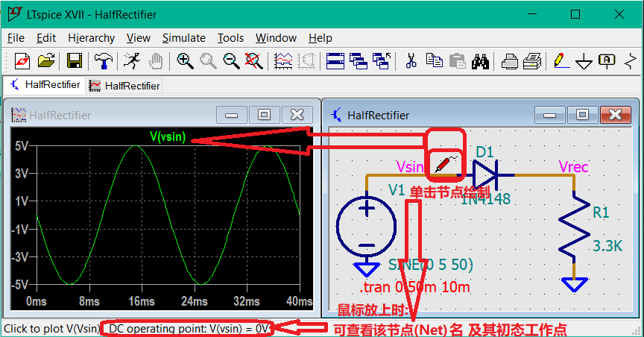Run the simulation with the running man icon

[x=132, y=61]
